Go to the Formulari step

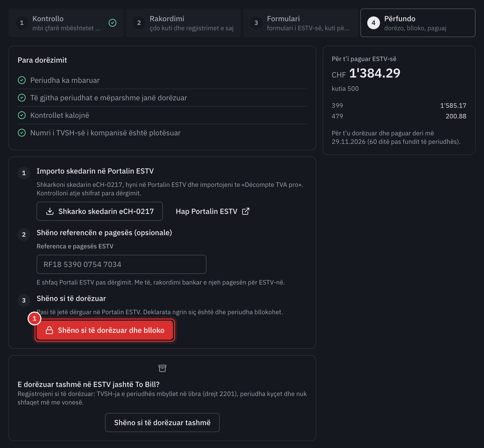pos(301,23)
